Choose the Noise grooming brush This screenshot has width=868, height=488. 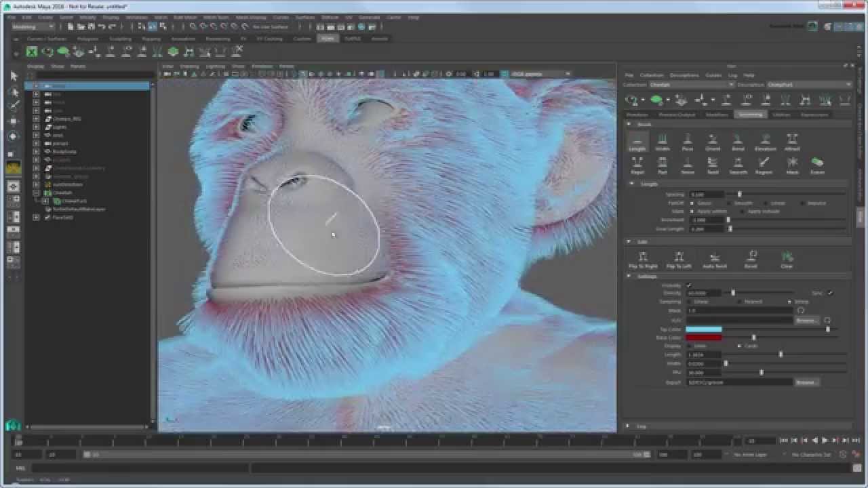coord(688,165)
